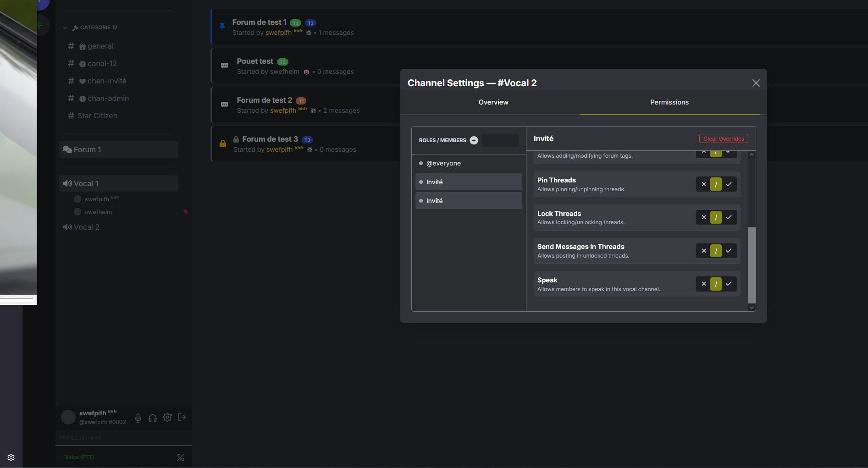
Task: Switch to the Overview tab
Action: pyautogui.click(x=493, y=102)
